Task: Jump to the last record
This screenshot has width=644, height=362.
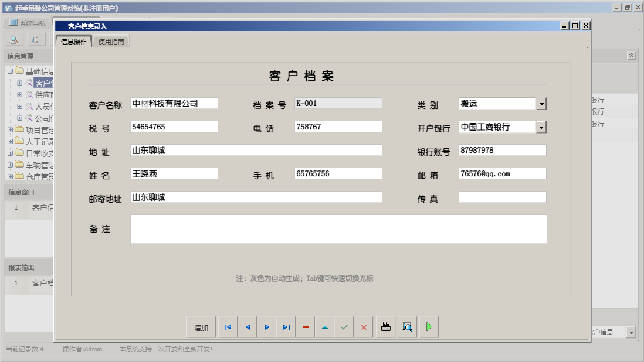Action: [x=286, y=327]
